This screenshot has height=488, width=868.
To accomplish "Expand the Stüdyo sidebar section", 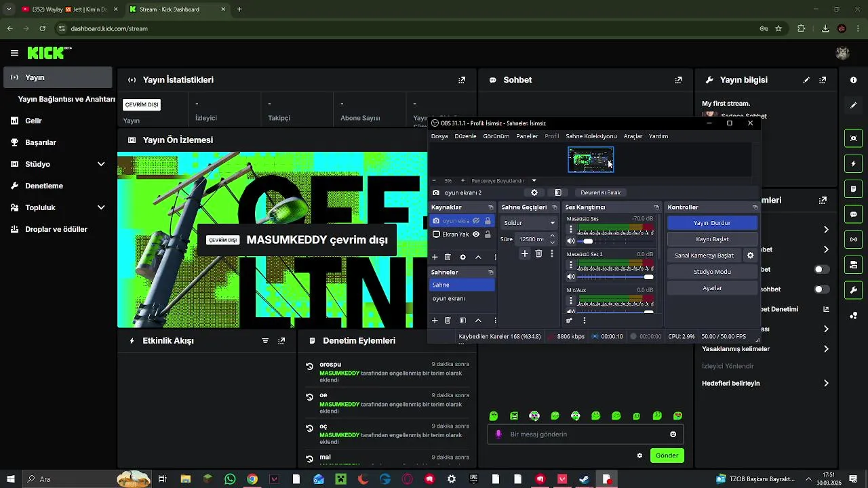I will pos(101,164).
